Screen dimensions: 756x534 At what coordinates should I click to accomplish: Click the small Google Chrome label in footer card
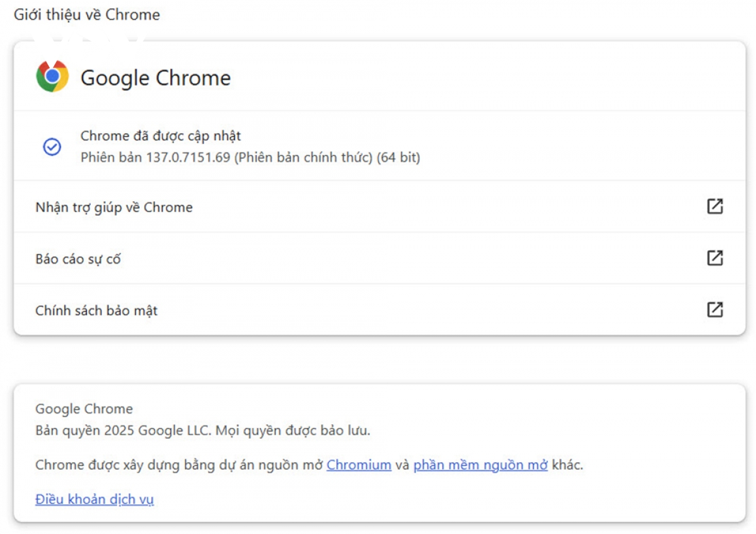pos(84,409)
